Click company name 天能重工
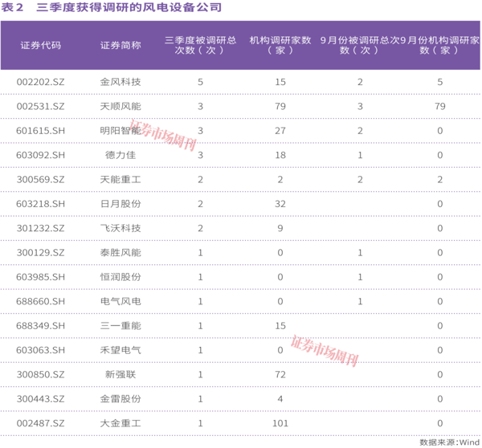The height and width of the screenshot is (448, 482). pos(120,180)
